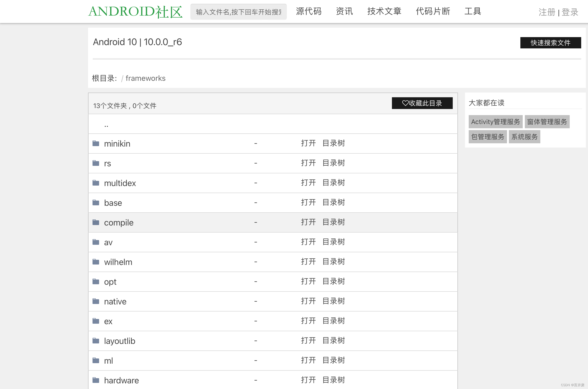The image size is (588, 389).
Task: Open the av folder name
Action: point(108,242)
